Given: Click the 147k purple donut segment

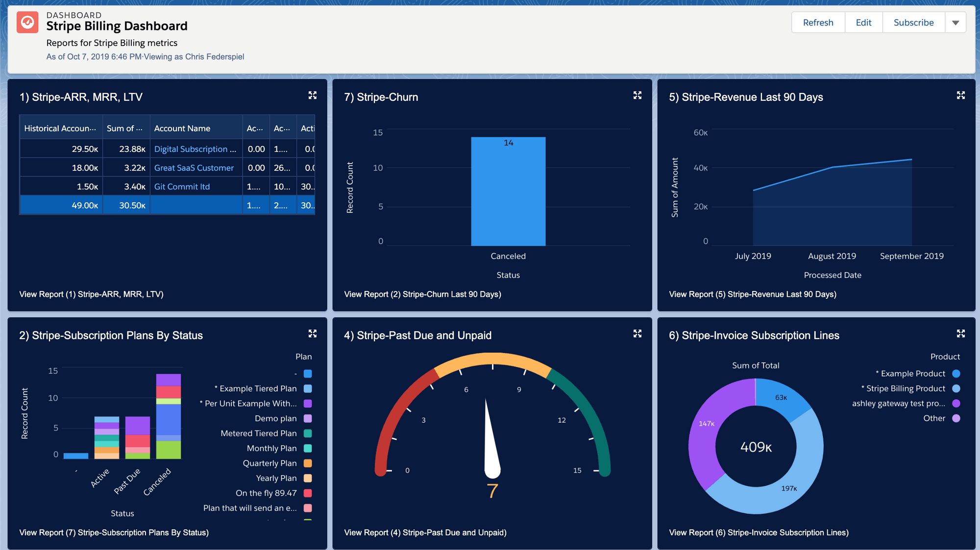Looking at the screenshot, I should (706, 424).
